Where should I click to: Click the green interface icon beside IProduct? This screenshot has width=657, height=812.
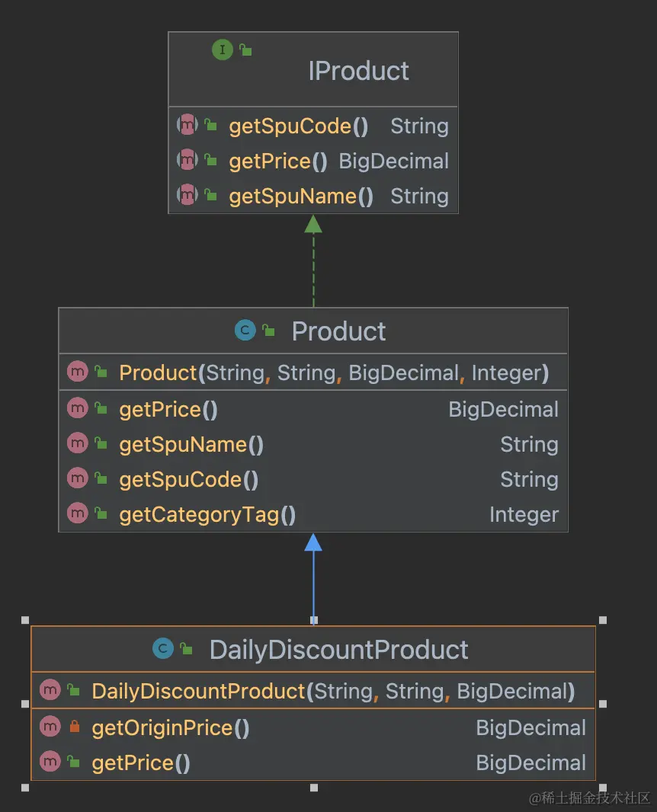[x=222, y=50]
